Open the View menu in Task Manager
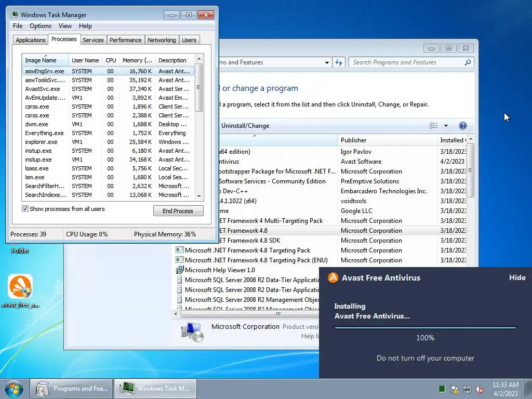 click(x=65, y=26)
